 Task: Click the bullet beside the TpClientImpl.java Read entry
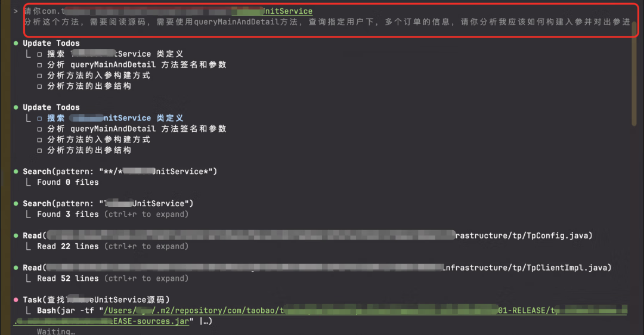click(16, 268)
